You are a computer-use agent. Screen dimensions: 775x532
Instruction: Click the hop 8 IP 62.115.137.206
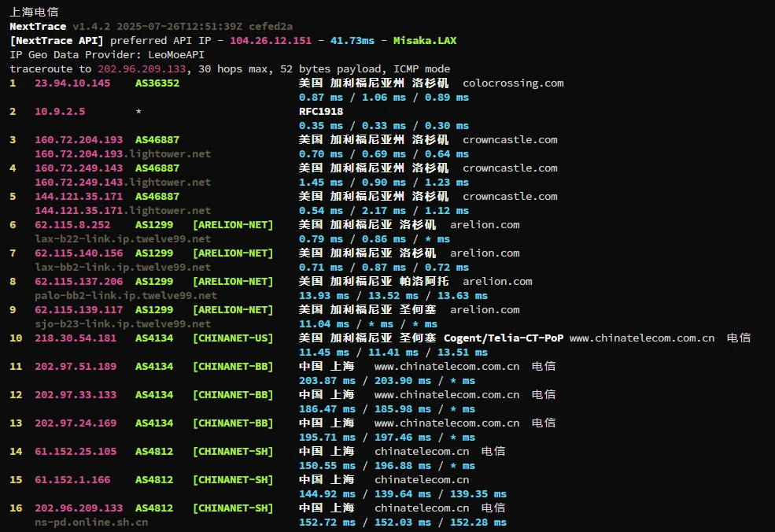click(79, 281)
